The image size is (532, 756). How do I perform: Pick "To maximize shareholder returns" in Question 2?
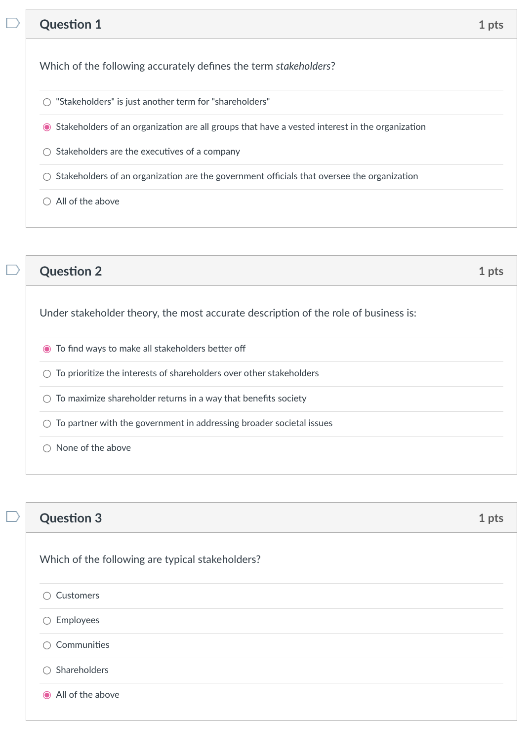pos(46,398)
